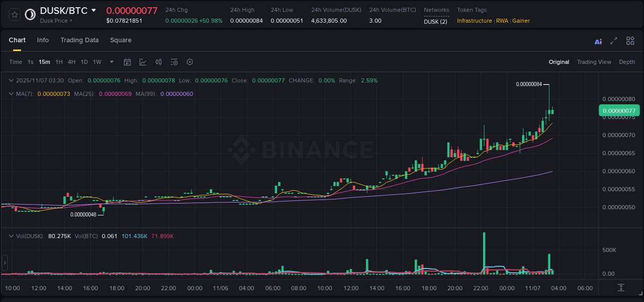Screen dimensions: 644x302
Task: Expand the time interval options arrow
Action: point(111,61)
